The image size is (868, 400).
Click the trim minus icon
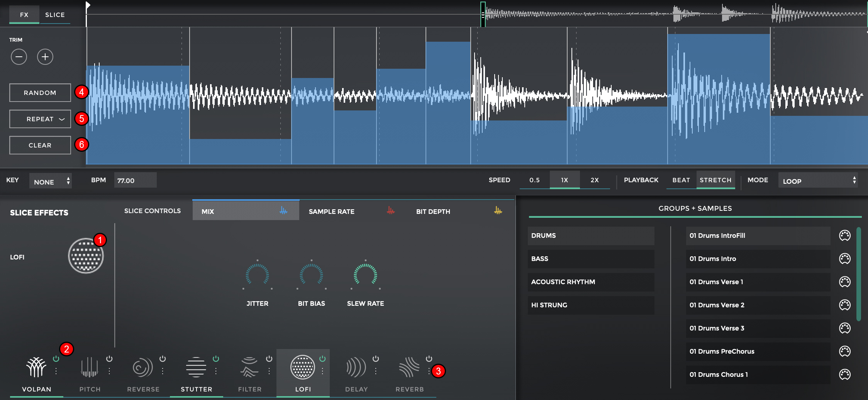pos(19,57)
